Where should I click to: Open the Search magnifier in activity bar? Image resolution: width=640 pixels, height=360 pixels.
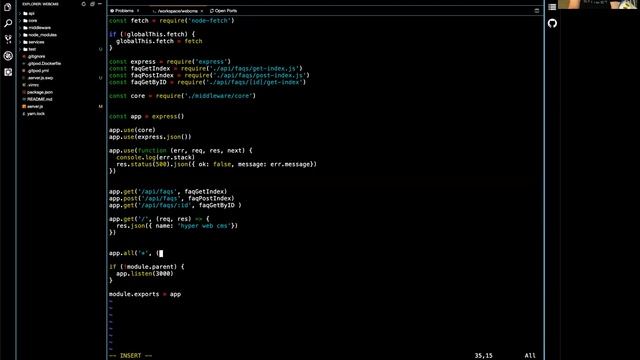(x=8, y=23)
